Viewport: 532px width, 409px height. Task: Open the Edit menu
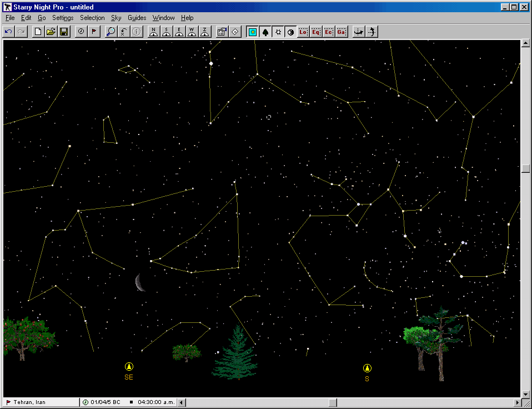click(26, 18)
